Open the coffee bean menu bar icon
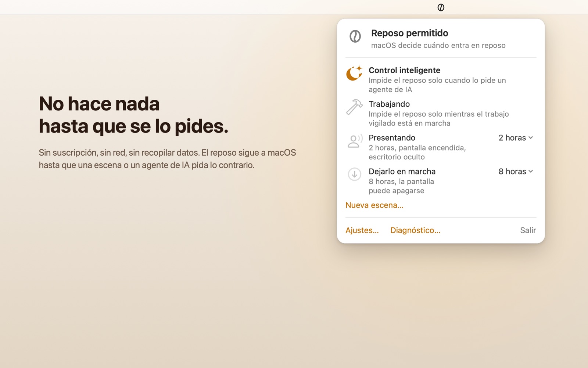Image resolution: width=588 pixels, height=368 pixels. [441, 7]
